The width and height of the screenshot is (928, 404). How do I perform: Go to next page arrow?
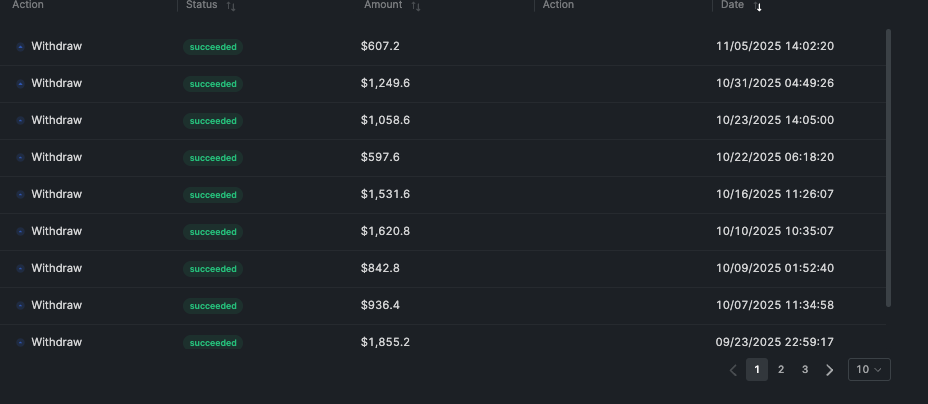pos(829,370)
